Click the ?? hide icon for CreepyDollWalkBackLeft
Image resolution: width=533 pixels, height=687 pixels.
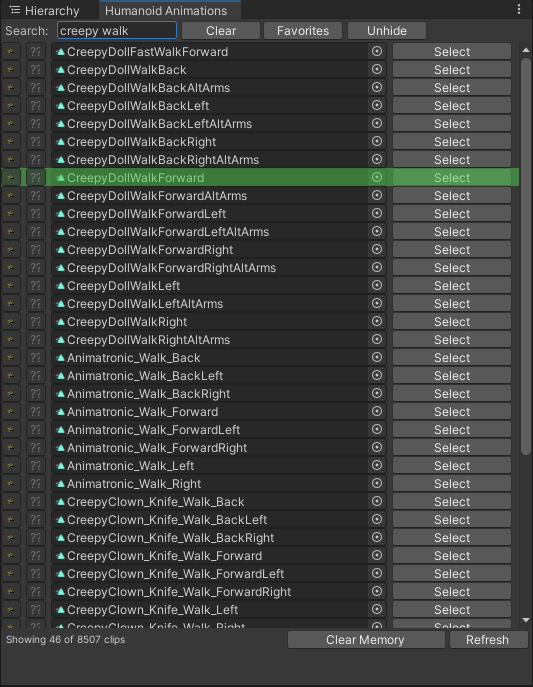coord(35,106)
